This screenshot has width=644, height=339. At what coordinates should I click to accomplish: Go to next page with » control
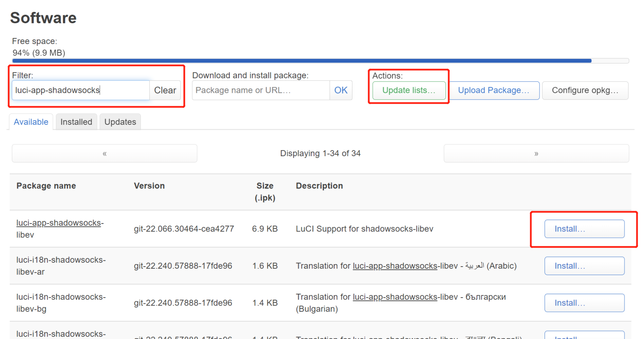(x=536, y=153)
